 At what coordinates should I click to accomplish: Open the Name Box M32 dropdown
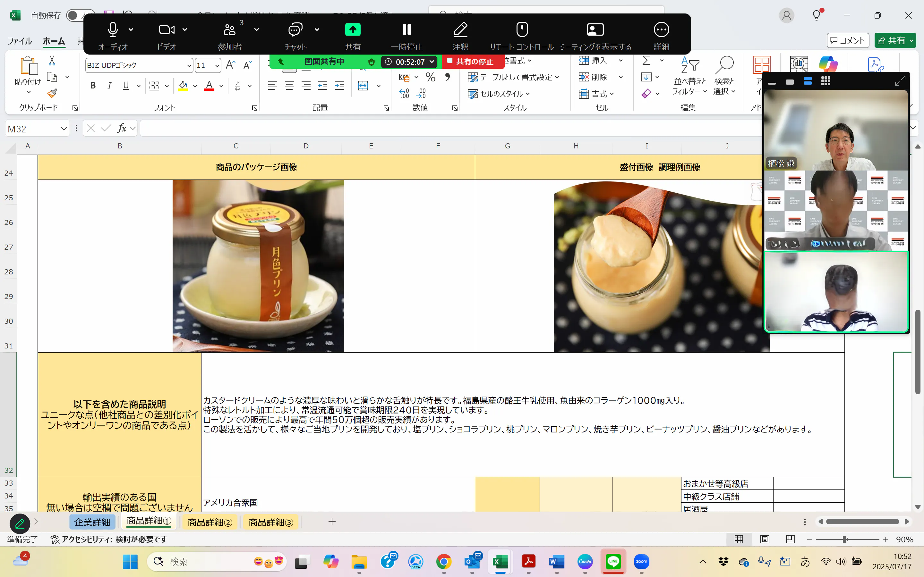tap(64, 129)
